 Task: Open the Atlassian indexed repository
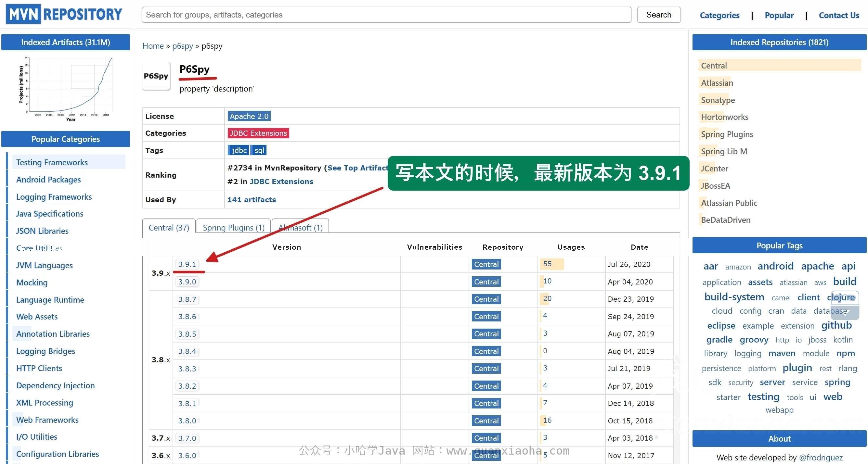(x=717, y=83)
